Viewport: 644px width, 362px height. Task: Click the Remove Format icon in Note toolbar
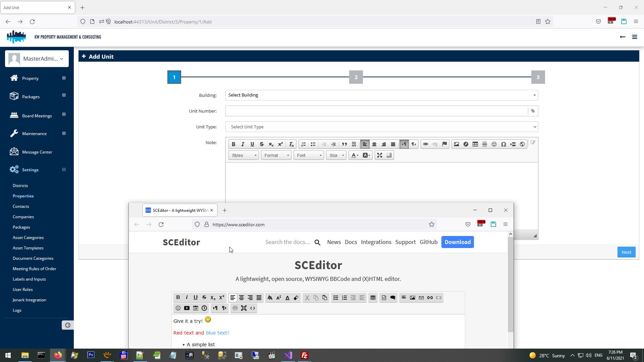[x=291, y=144]
